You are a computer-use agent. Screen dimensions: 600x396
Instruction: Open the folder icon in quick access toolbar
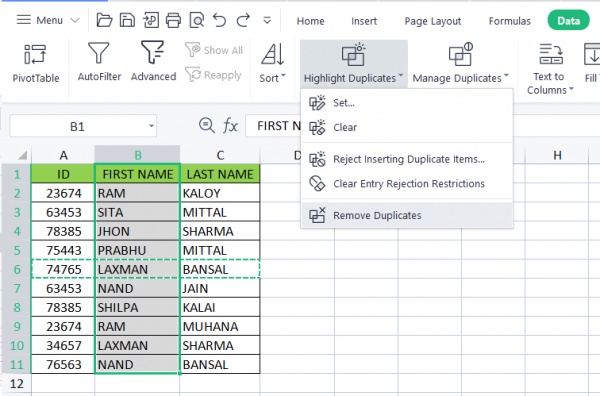tap(104, 20)
